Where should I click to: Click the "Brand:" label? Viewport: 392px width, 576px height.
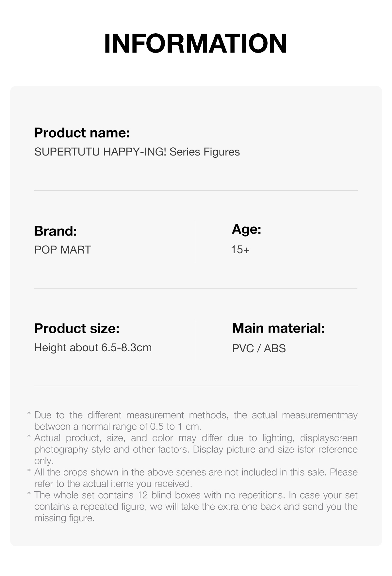click(x=56, y=231)
